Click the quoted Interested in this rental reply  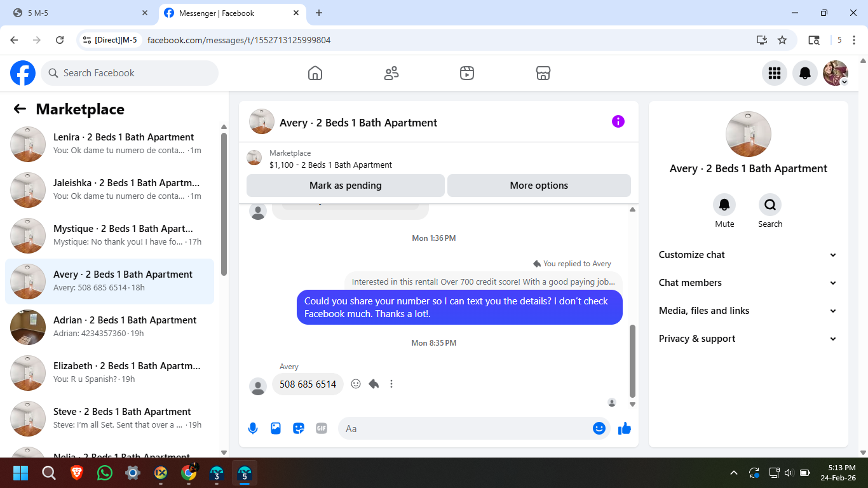[x=484, y=281]
